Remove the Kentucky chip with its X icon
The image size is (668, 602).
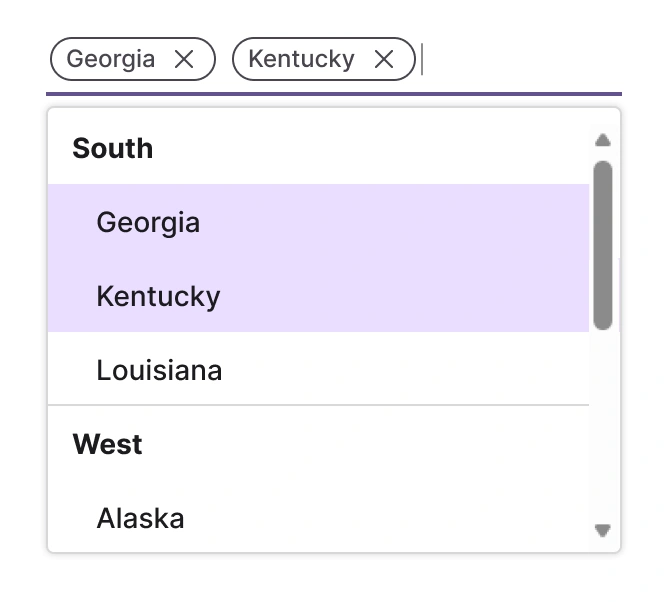click(x=384, y=59)
